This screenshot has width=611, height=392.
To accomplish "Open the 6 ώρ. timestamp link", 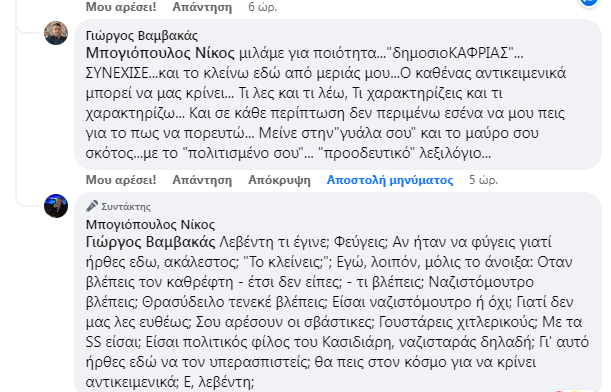I will click(x=263, y=7).
